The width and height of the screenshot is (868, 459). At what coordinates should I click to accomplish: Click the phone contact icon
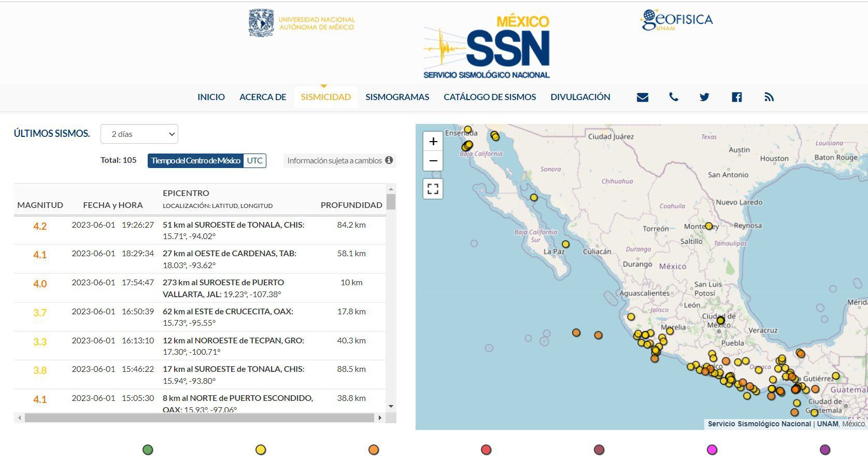click(x=673, y=97)
